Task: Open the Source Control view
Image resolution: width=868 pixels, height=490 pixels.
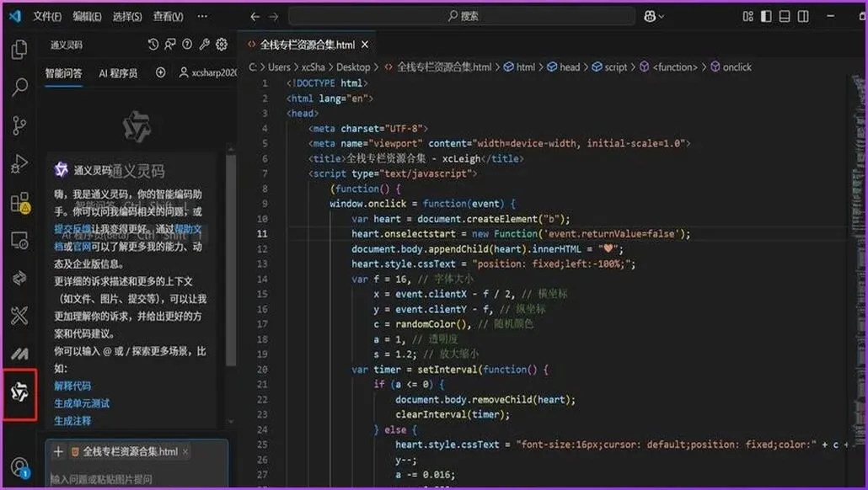Action: [x=19, y=125]
